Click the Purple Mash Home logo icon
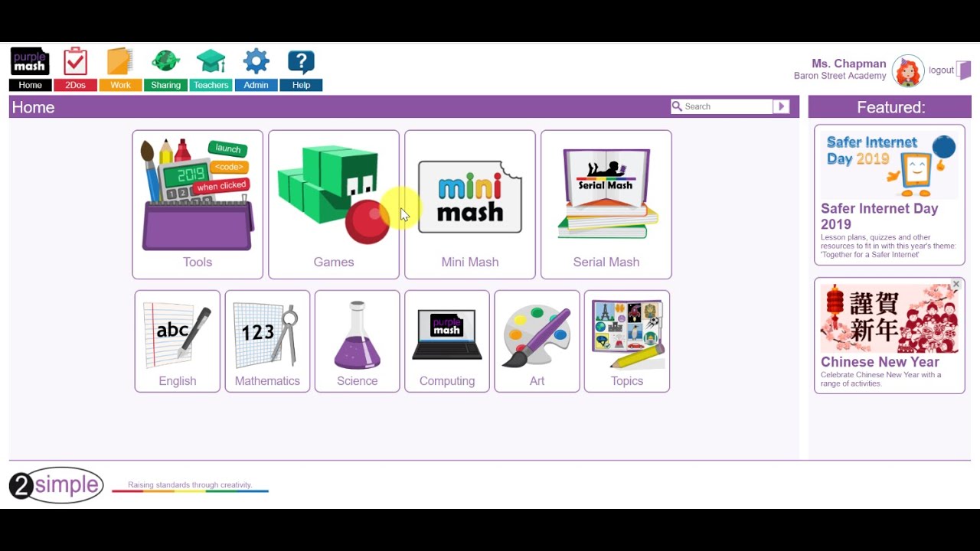The image size is (980, 551). click(x=30, y=62)
